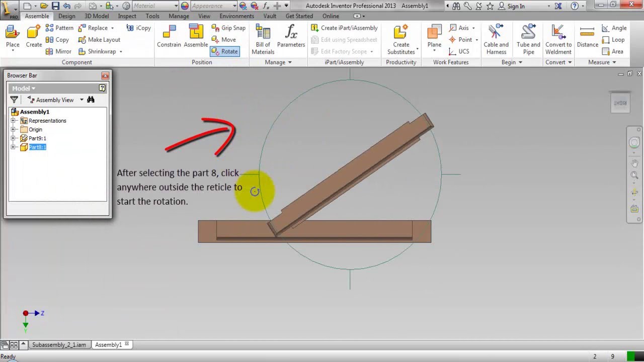Screen dimensions: 644x362
Task: Open the Parameters dialog
Action: (291, 39)
